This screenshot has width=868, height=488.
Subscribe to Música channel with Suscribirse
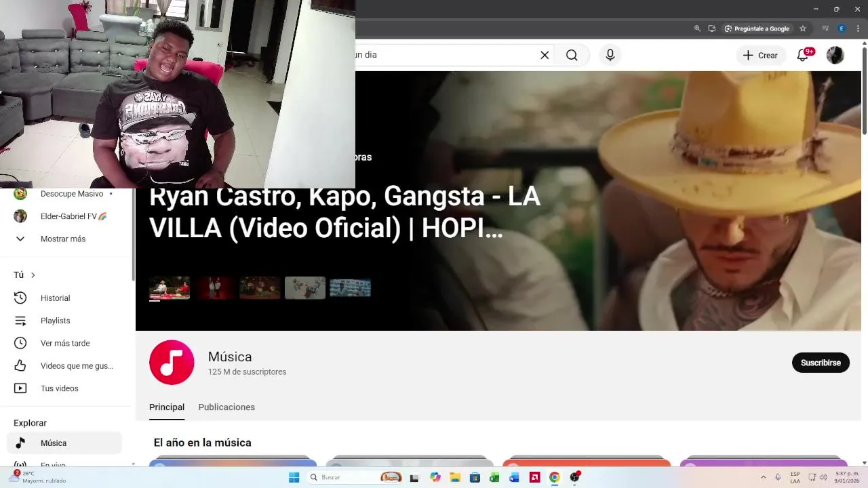(x=821, y=363)
